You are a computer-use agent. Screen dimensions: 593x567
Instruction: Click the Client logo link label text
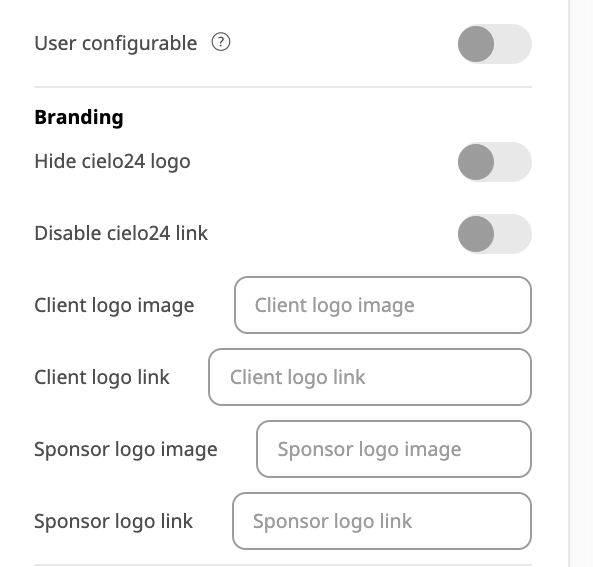[102, 377]
